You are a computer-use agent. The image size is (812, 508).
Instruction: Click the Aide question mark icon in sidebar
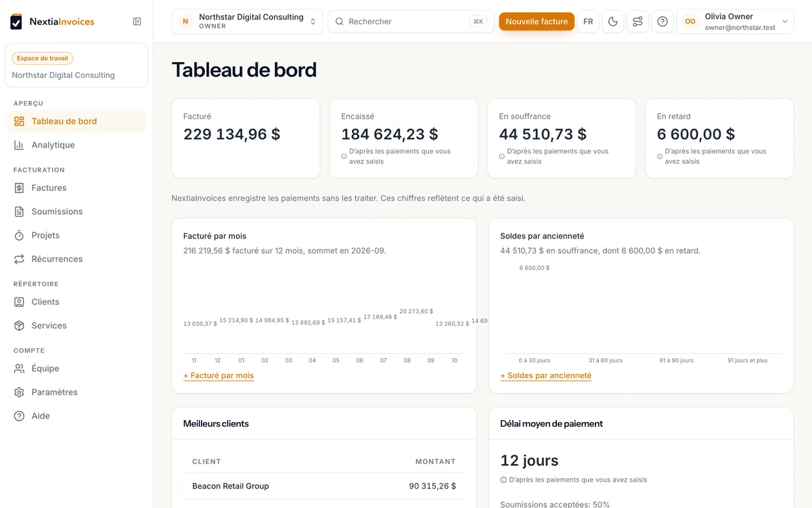click(x=19, y=416)
